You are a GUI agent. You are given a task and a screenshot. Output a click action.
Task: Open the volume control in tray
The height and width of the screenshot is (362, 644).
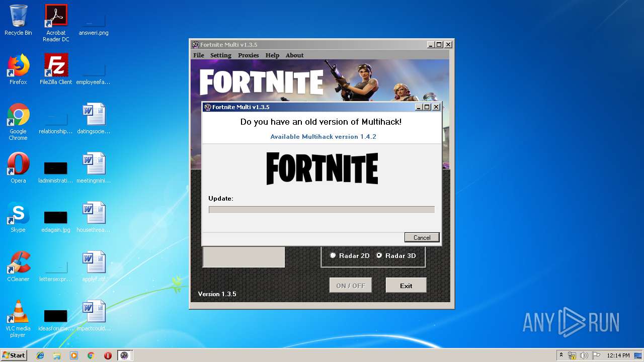(584, 355)
